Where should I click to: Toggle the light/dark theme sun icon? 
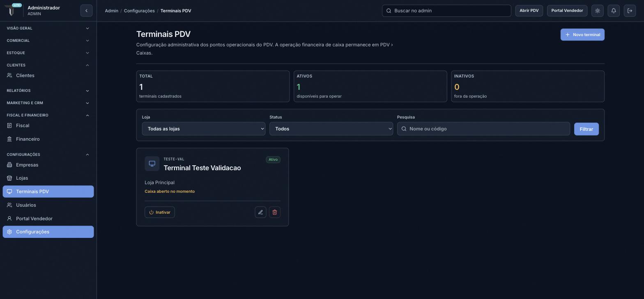[598, 11]
